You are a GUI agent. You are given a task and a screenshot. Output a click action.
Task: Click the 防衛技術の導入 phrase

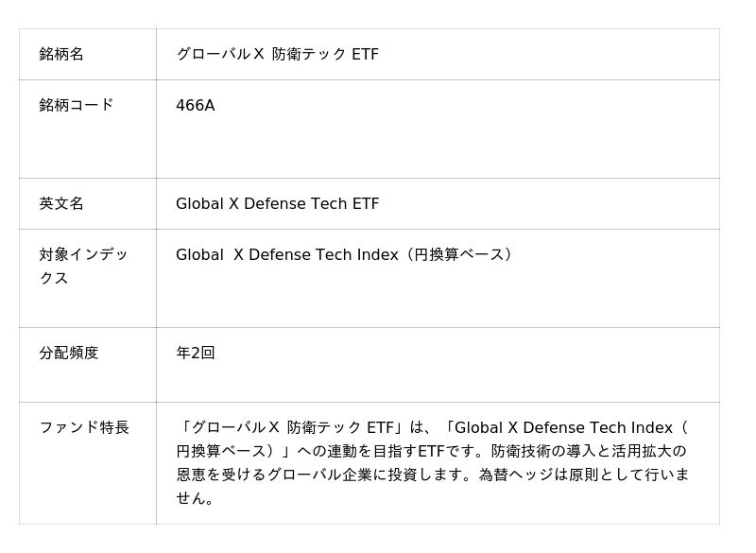click(x=537, y=451)
